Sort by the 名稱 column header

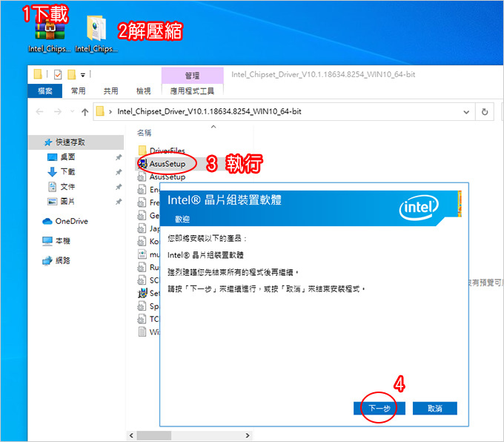click(144, 133)
